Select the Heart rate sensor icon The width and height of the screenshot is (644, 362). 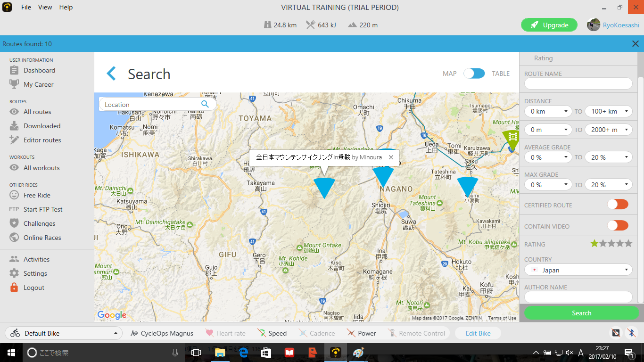click(x=210, y=333)
